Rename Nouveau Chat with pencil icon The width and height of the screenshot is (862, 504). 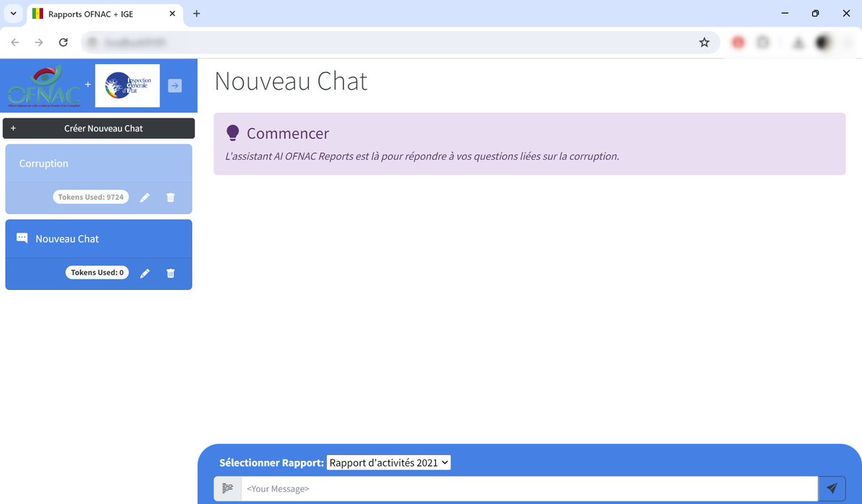click(x=144, y=274)
